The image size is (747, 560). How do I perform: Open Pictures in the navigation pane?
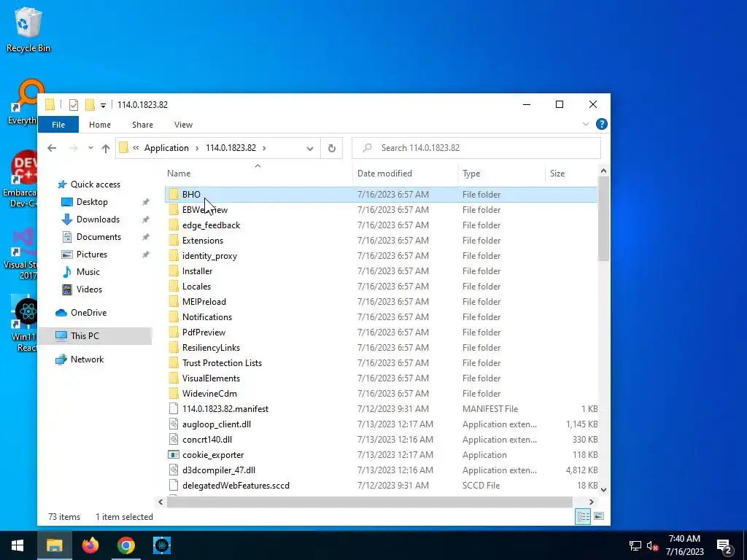tap(91, 254)
